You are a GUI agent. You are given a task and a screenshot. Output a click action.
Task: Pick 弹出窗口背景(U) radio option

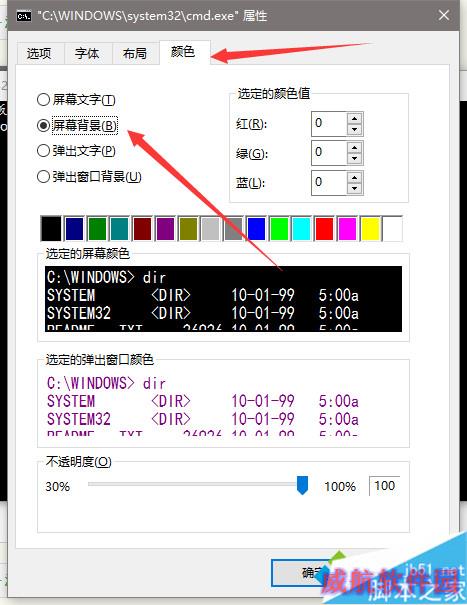[89, 177]
